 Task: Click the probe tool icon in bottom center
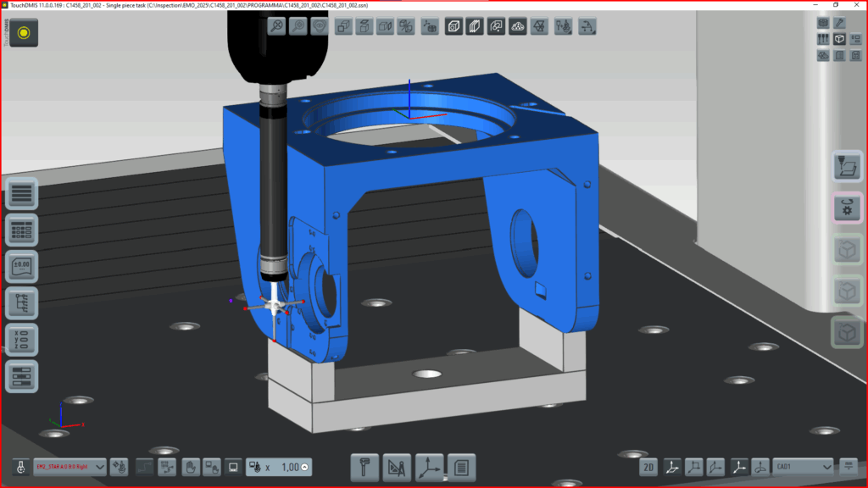pyautogui.click(x=364, y=466)
